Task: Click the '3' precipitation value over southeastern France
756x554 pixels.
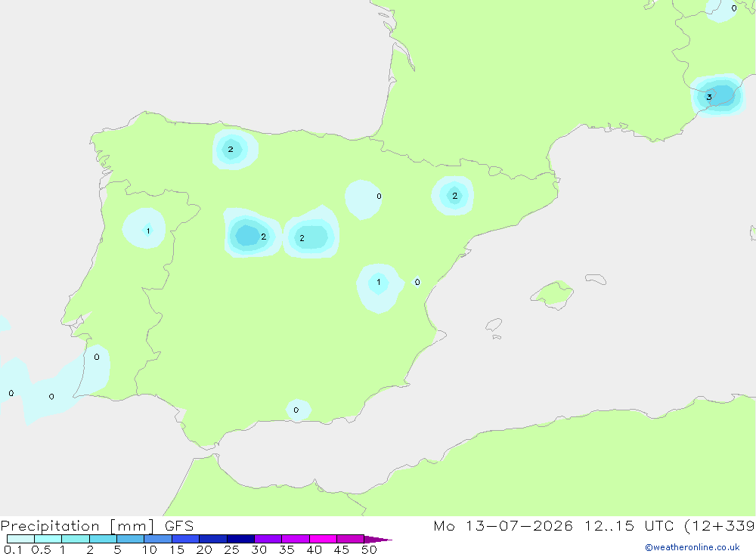Action: coord(709,97)
